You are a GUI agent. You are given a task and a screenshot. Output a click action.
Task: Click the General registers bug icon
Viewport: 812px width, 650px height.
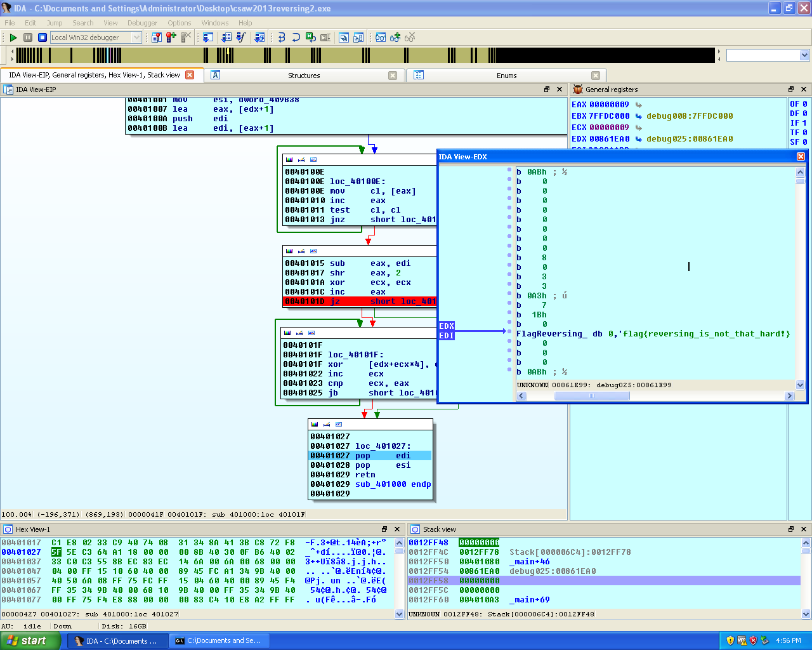(x=578, y=90)
